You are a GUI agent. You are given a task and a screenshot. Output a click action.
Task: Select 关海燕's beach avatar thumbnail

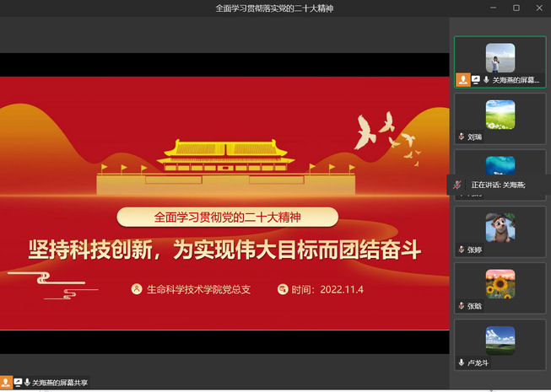pos(500,57)
